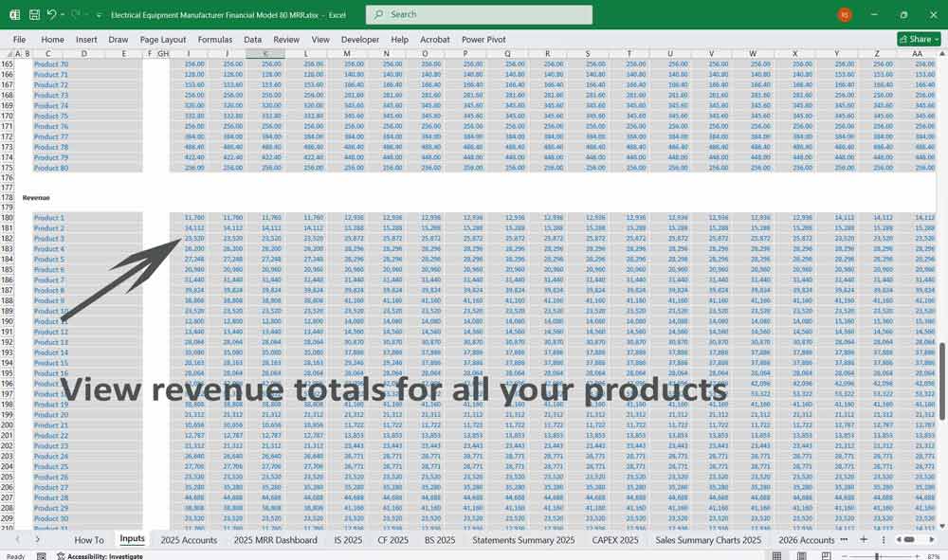Image resolution: width=948 pixels, height=560 pixels.
Task: Select the Product 25 label cell
Action: pos(51,466)
